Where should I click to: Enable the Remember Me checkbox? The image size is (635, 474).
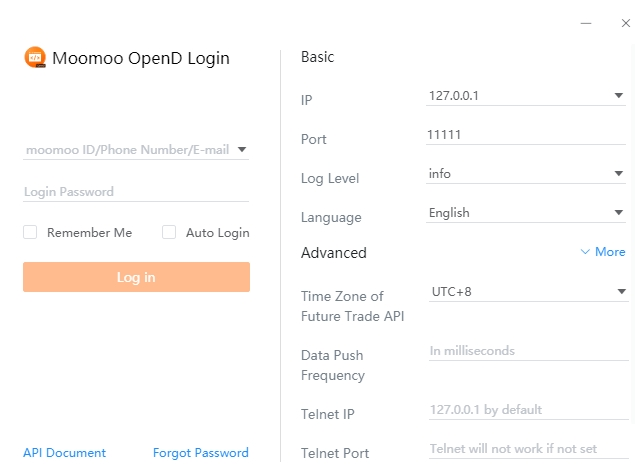pyautogui.click(x=30, y=232)
